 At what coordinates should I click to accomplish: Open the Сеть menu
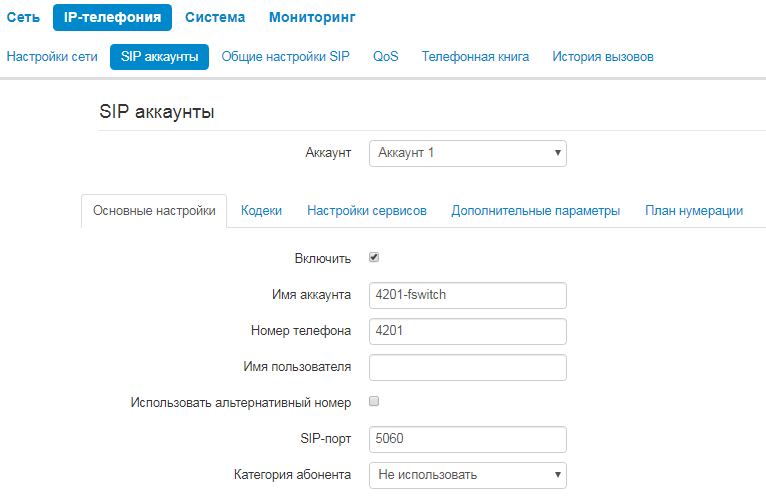(x=23, y=17)
